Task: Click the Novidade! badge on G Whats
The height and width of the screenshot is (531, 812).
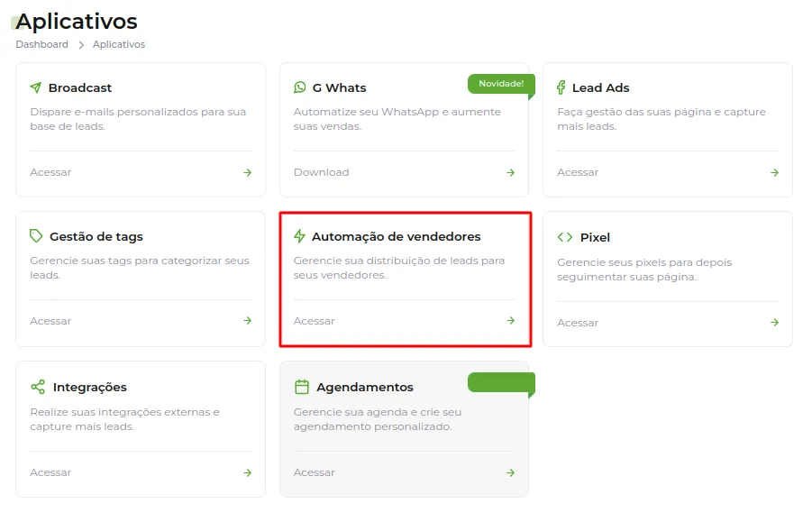Action: click(x=501, y=84)
